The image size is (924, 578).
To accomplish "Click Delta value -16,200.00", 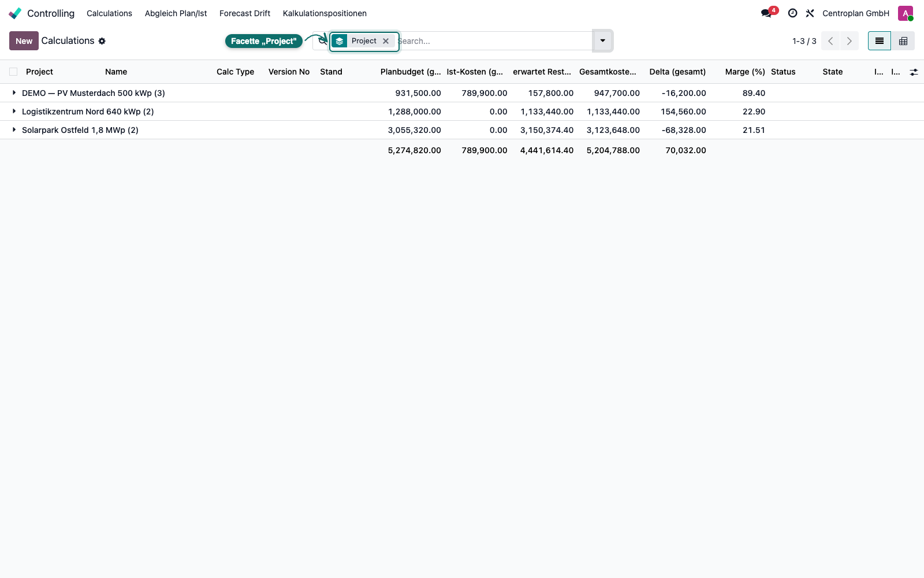I will tap(684, 93).
